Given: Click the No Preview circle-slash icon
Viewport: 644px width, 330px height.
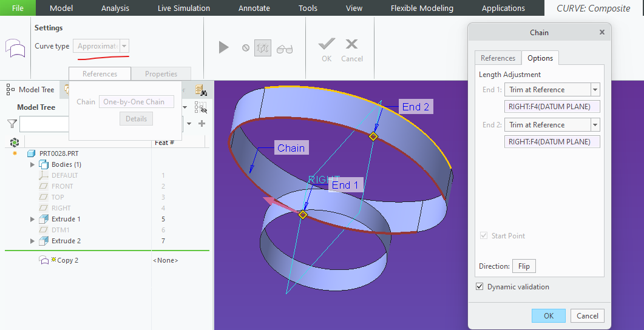Looking at the screenshot, I should [x=246, y=48].
